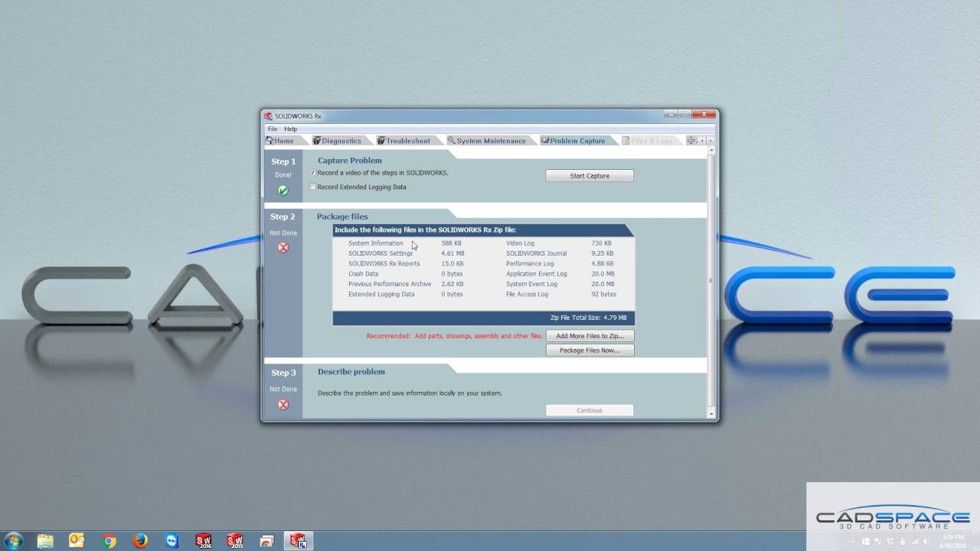This screenshot has width=980, height=551.
Task: Show hidden system tray icons arrow
Action: [x=854, y=541]
